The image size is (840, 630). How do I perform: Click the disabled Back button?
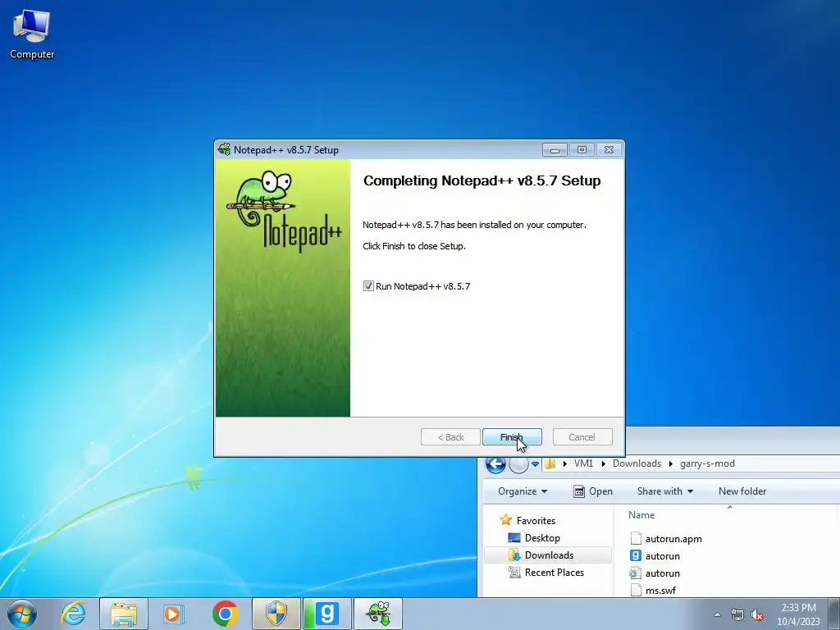tap(450, 437)
